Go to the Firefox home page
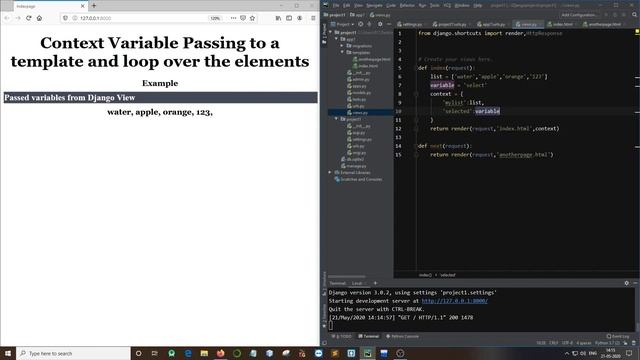Screen dimensions: 640x360 click(x=39, y=18)
